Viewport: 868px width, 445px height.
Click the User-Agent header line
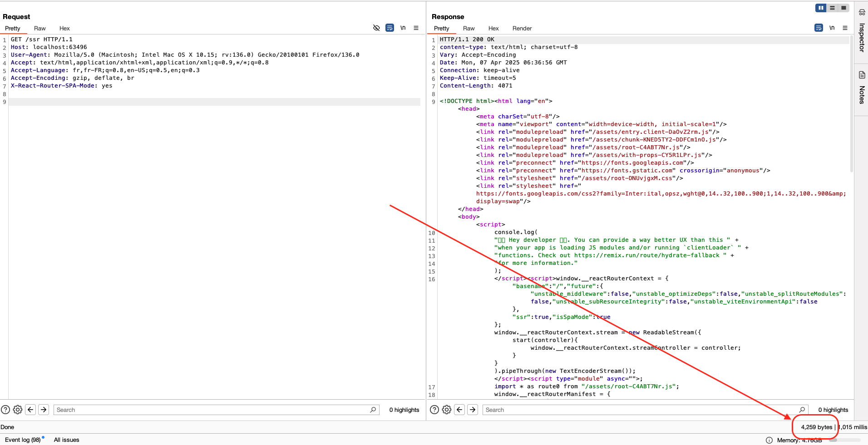[185, 55]
